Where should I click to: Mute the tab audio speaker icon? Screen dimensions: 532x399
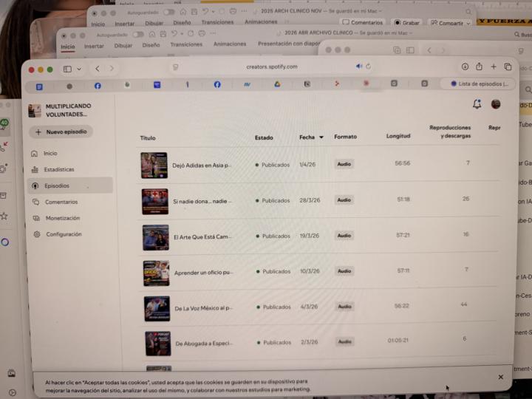click(x=359, y=66)
